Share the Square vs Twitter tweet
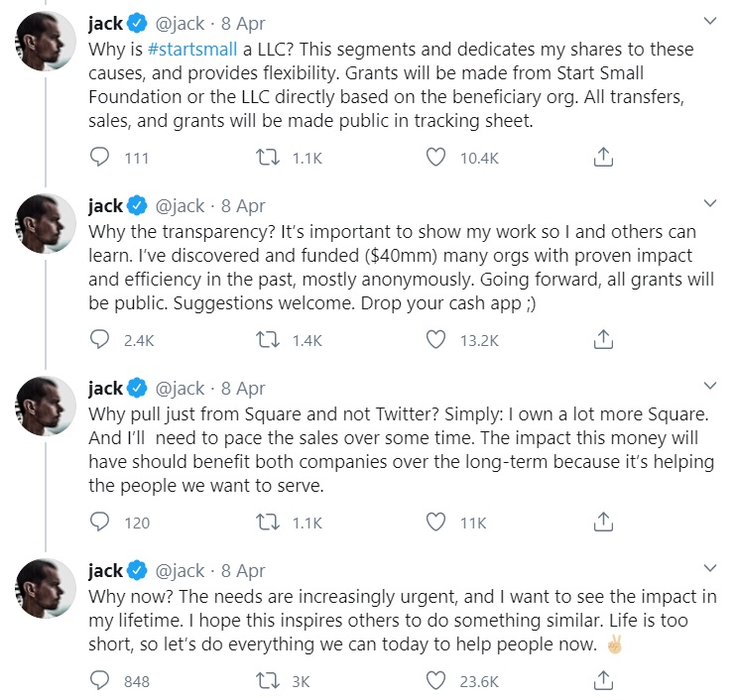Image resolution: width=737 pixels, height=700 pixels. point(601,523)
